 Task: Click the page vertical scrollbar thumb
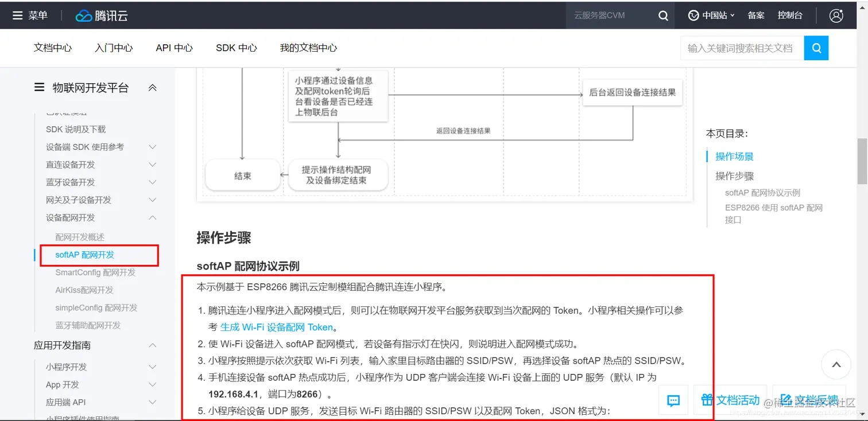click(x=862, y=161)
